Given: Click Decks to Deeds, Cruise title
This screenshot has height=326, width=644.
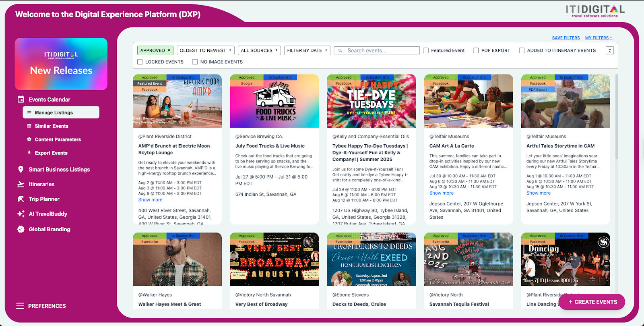Looking at the screenshot, I should [359, 304].
